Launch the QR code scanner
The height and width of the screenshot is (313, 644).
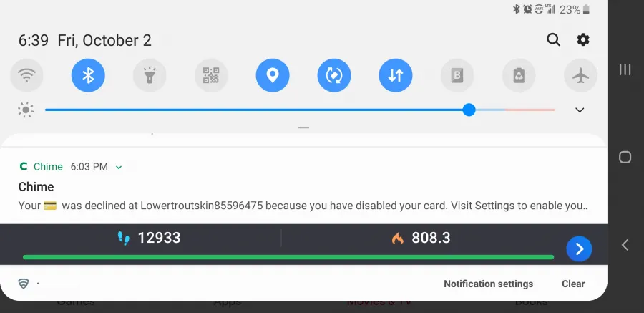[x=211, y=75]
